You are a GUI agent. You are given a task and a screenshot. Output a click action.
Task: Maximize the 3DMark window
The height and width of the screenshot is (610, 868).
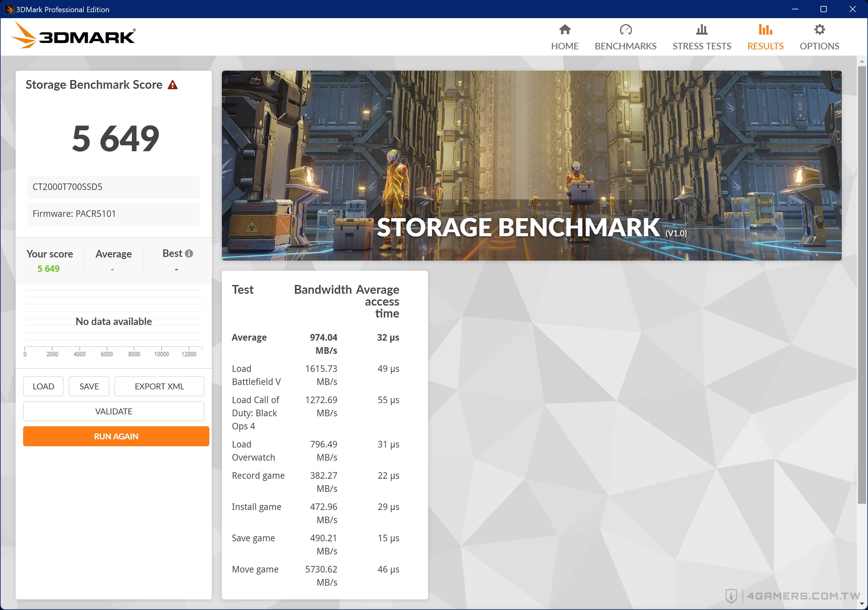coord(823,9)
